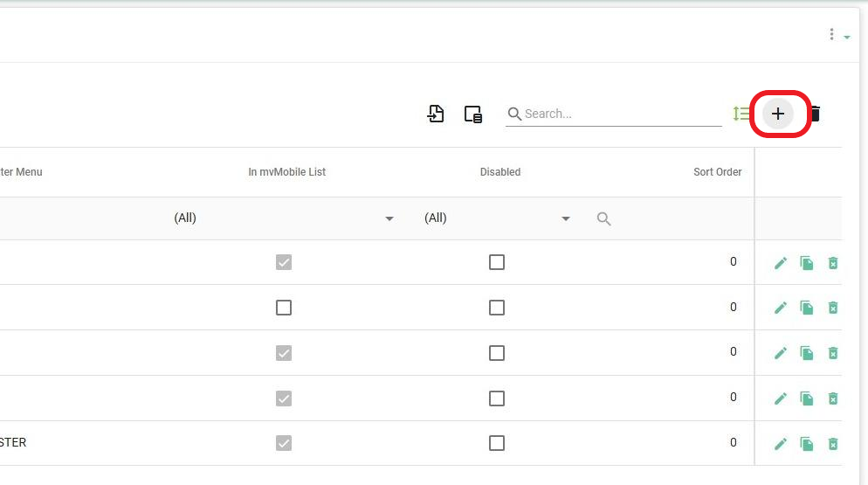Open the In mvMobile List filter dropdown

[389, 218]
